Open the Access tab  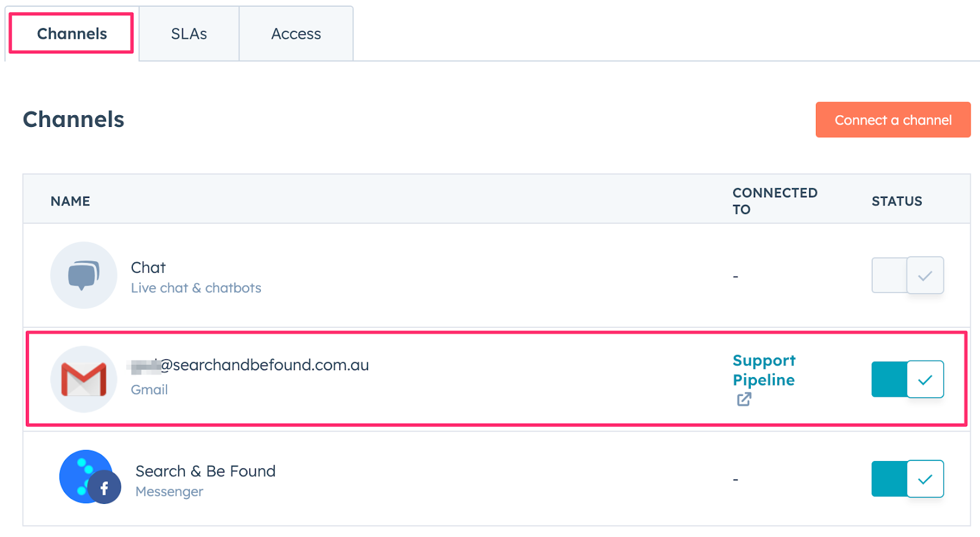(296, 34)
